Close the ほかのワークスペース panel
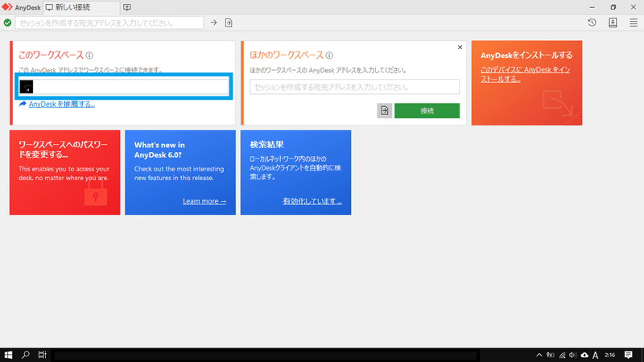The image size is (644, 362). coord(460,47)
